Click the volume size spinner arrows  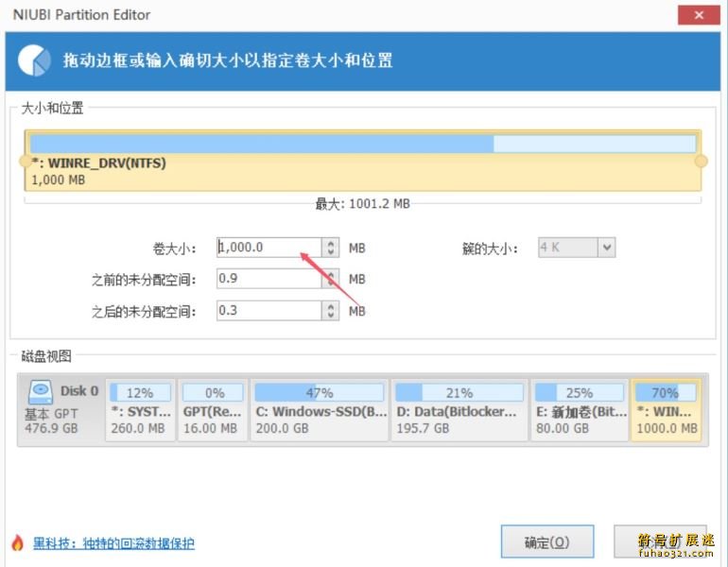click(330, 248)
